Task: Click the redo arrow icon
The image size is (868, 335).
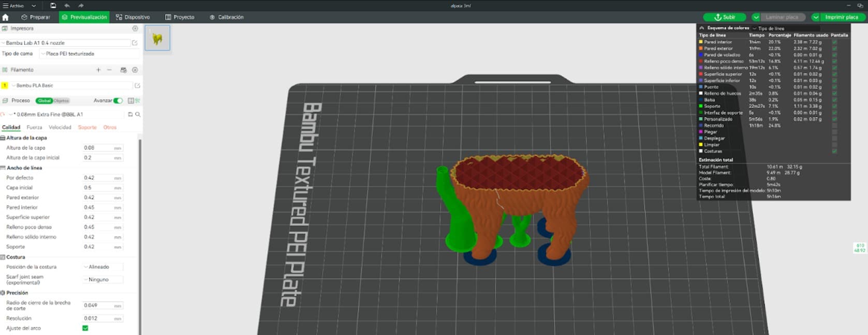Action: click(x=81, y=5)
